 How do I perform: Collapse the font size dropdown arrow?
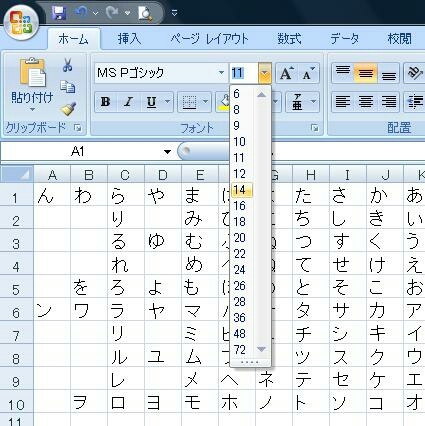265,73
